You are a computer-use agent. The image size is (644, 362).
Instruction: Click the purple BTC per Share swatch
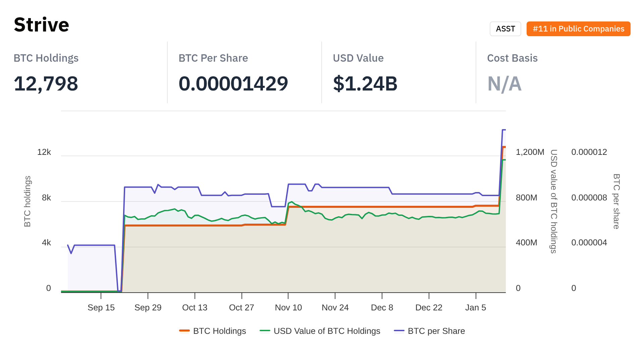coord(399,331)
